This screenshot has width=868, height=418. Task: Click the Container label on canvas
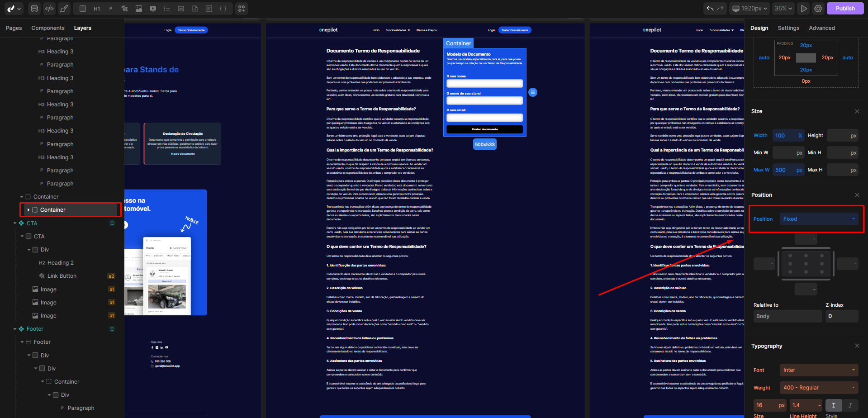[x=458, y=43]
